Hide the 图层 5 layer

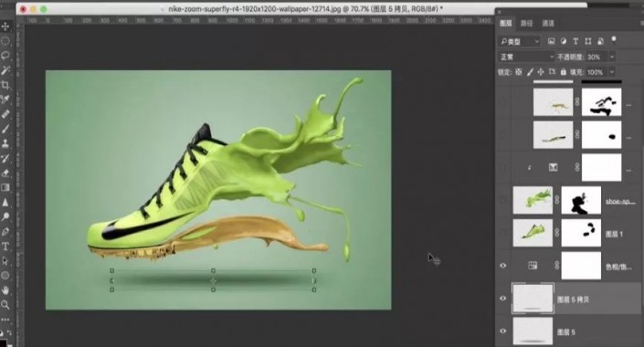pos(502,331)
